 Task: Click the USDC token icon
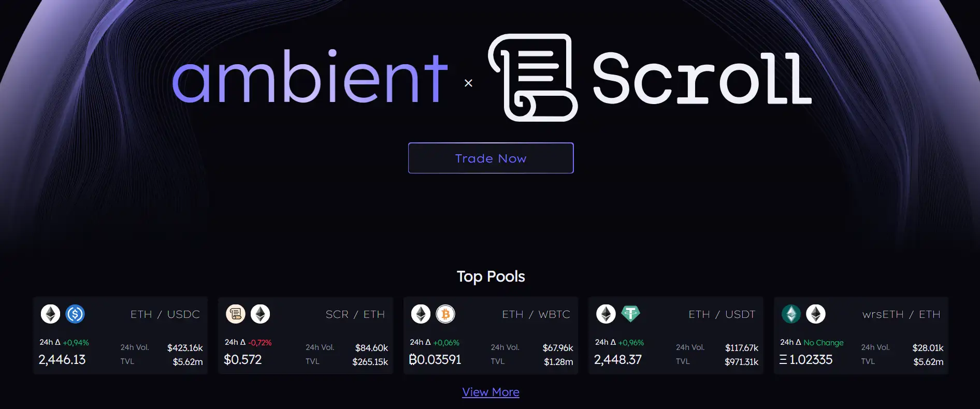(75, 314)
